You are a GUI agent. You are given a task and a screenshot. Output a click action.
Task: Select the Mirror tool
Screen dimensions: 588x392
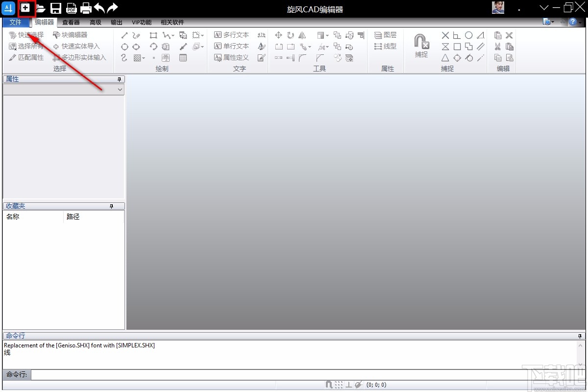tap(302, 35)
